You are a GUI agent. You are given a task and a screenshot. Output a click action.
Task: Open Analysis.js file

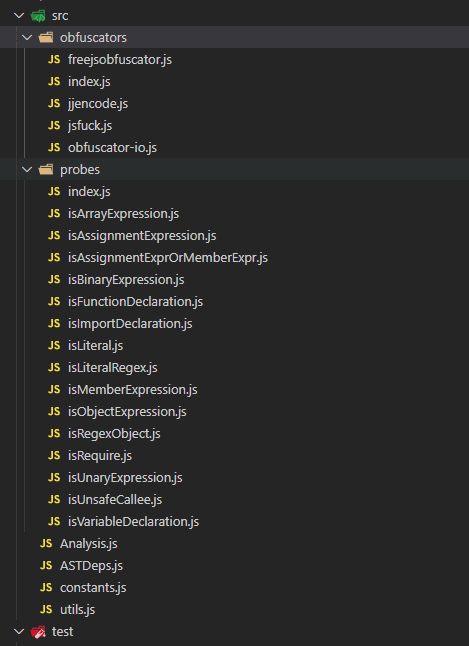click(x=89, y=544)
